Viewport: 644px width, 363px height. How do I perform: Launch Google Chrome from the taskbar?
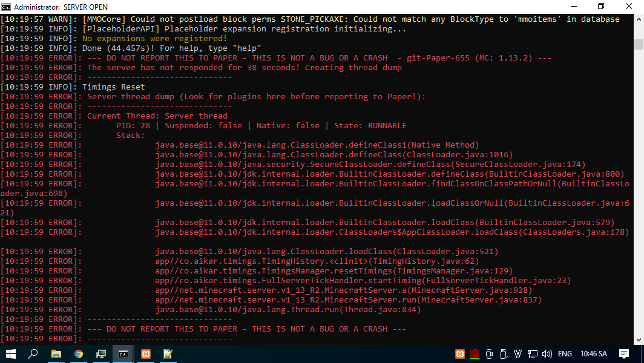[x=79, y=354]
